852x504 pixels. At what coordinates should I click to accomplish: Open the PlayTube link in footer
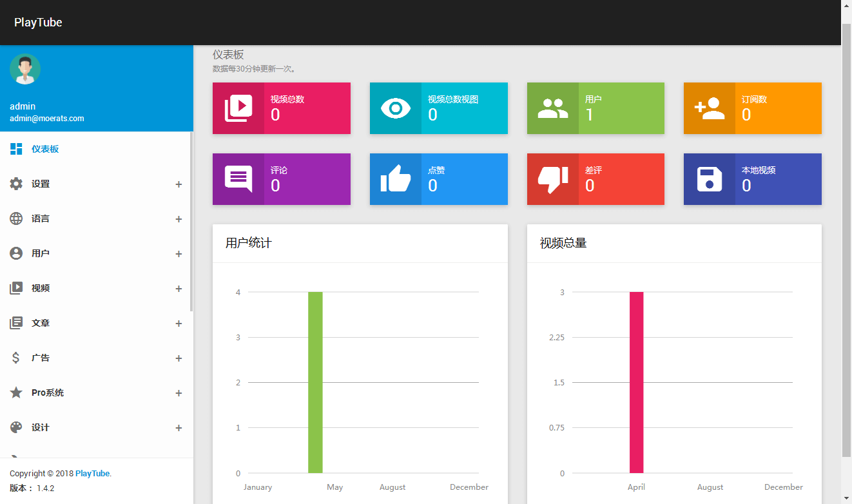92,474
